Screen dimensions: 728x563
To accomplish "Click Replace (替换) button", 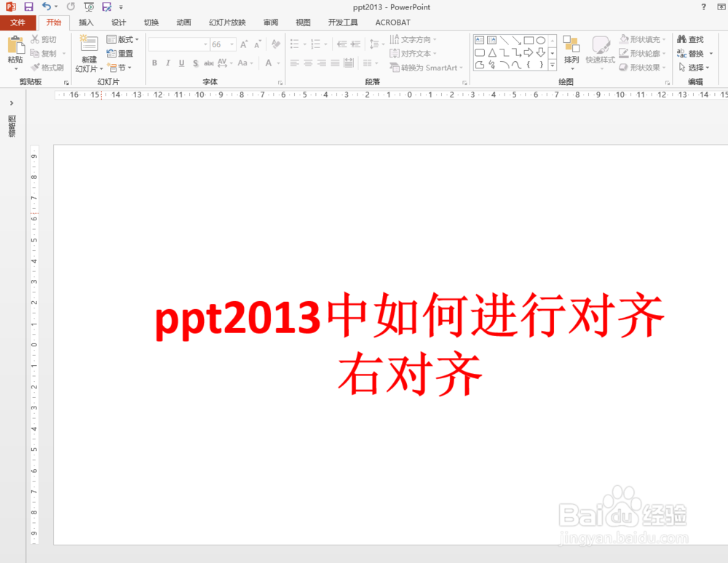I will point(694,53).
